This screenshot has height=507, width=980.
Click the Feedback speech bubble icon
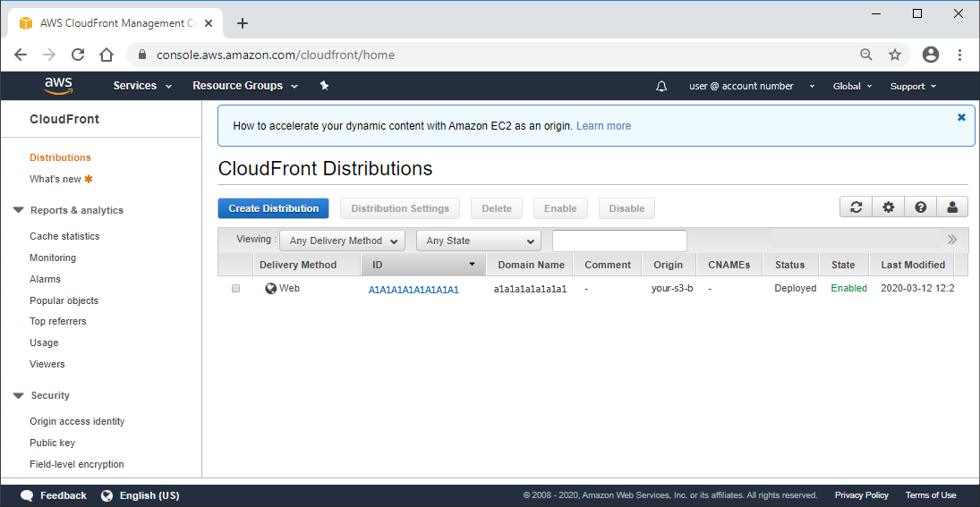[x=27, y=495]
